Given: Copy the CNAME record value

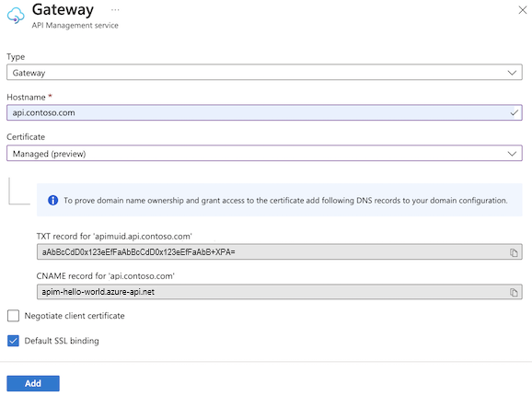Looking at the screenshot, I should tap(514, 292).
